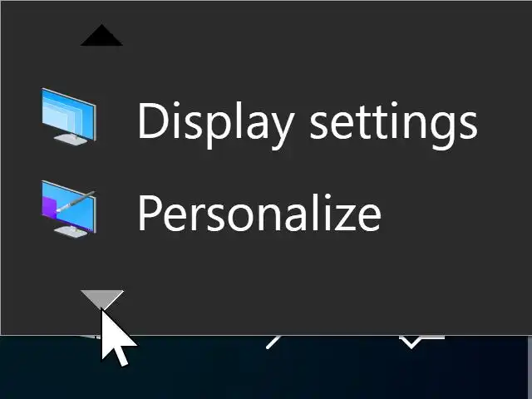Expand more menu items with bottom arrow
This screenshot has width=532, height=399.
coord(101,299)
